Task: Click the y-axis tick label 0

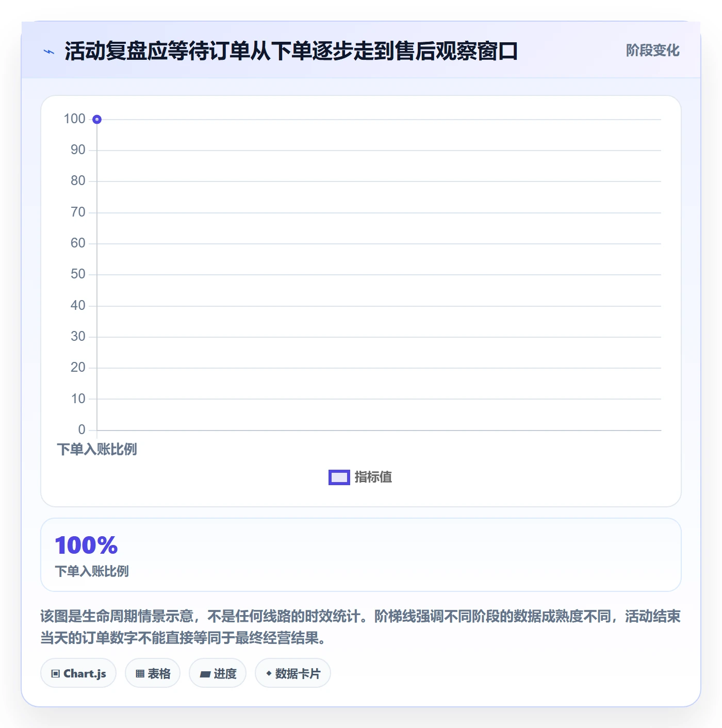Action: (x=81, y=430)
